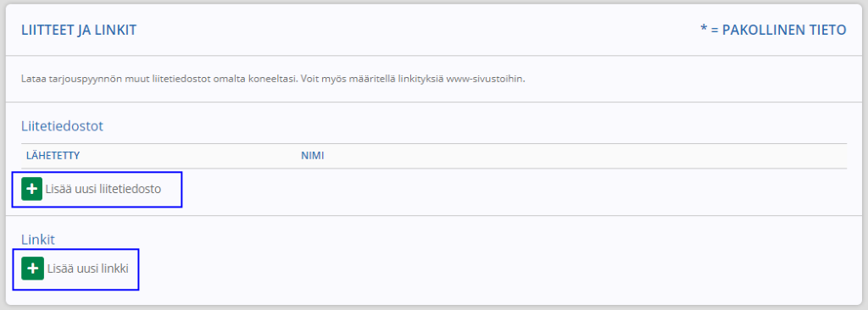Click the green plus icon for new linkki
The image size is (868, 310).
(32, 268)
